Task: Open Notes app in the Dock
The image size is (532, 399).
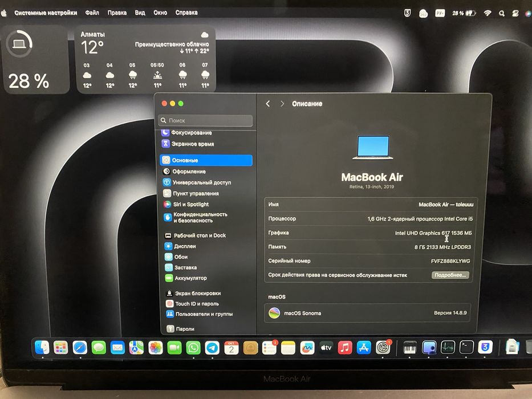Action: tap(288, 348)
